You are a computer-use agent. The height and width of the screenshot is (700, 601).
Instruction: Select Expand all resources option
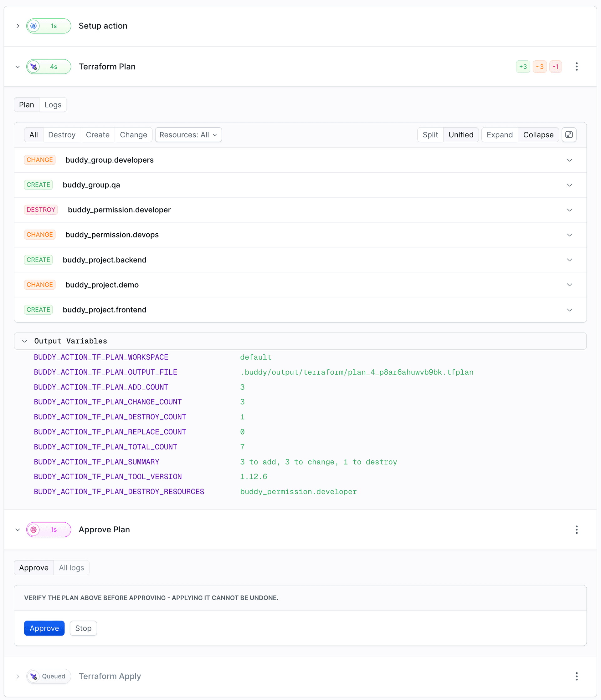[500, 135]
